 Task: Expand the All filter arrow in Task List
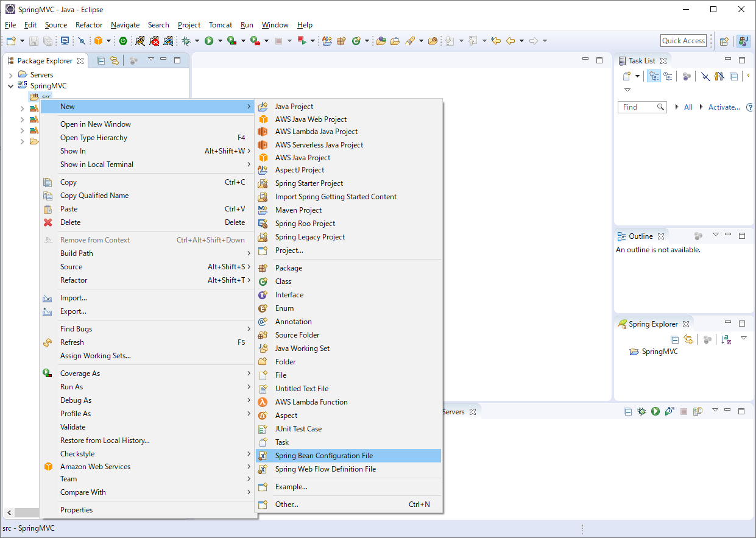[x=677, y=107]
